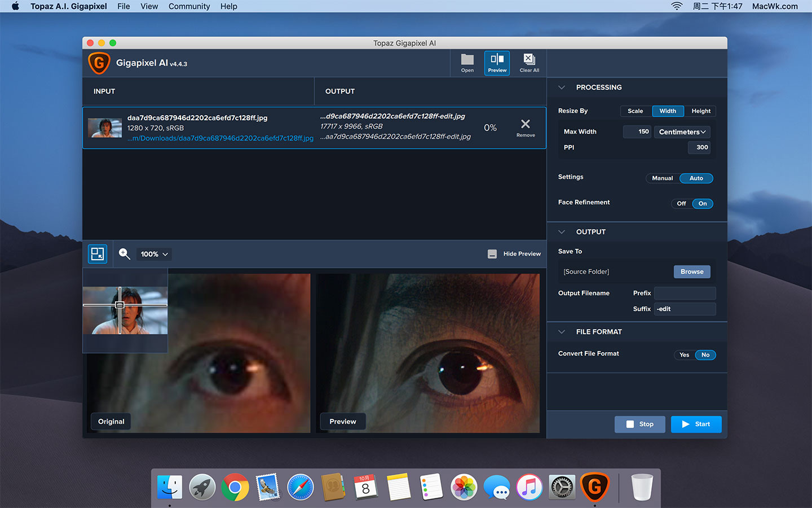This screenshot has width=812, height=508.
Task: Select the Height resize tab
Action: 701,111
